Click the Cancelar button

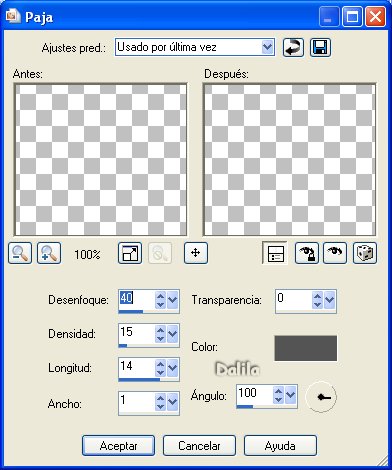click(199, 446)
